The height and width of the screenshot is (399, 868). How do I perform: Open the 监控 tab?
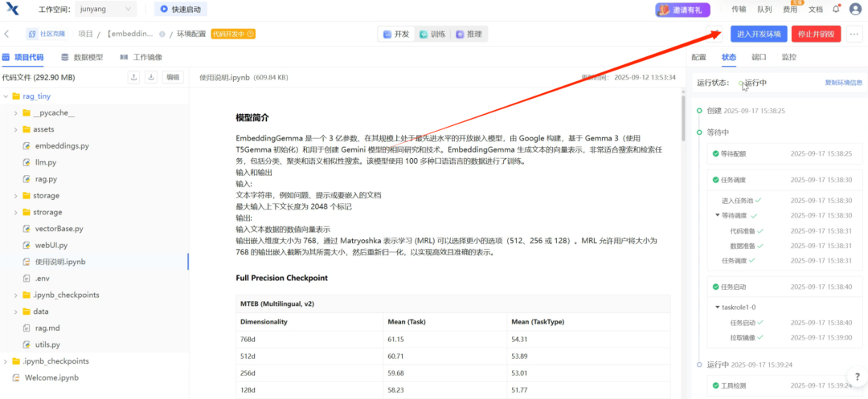tap(789, 57)
